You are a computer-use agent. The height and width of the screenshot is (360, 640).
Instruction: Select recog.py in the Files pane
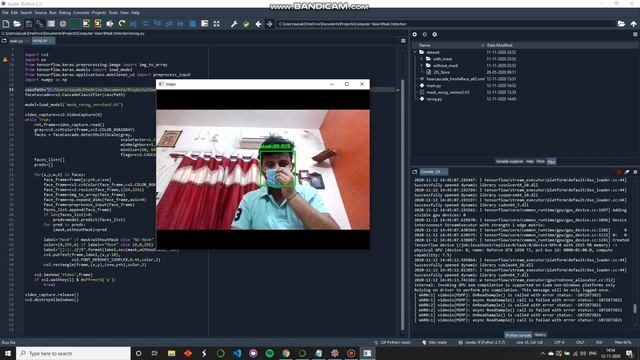433,99
